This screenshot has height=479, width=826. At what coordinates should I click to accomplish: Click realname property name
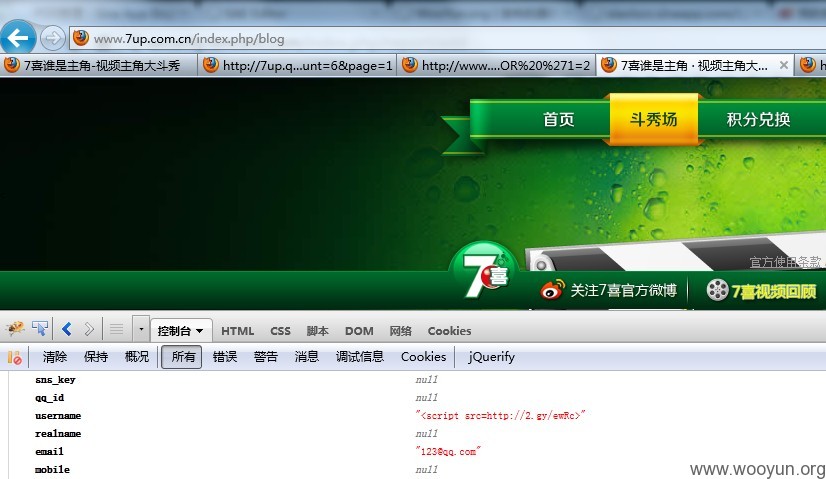pyautogui.click(x=58, y=434)
